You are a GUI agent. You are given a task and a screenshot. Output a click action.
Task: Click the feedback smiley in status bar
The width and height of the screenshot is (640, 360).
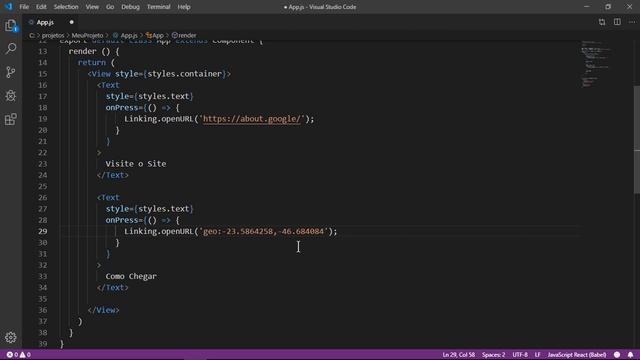click(x=617, y=355)
